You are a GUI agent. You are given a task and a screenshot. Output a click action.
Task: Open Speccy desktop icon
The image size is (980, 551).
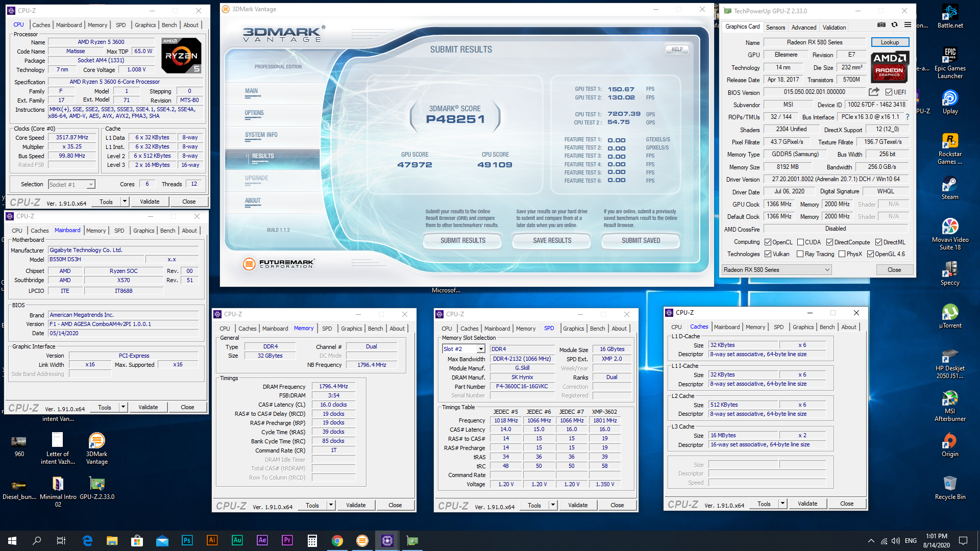(x=950, y=273)
